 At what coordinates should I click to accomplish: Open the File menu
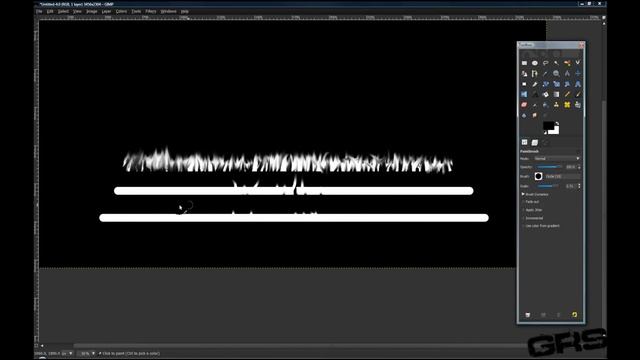39,11
